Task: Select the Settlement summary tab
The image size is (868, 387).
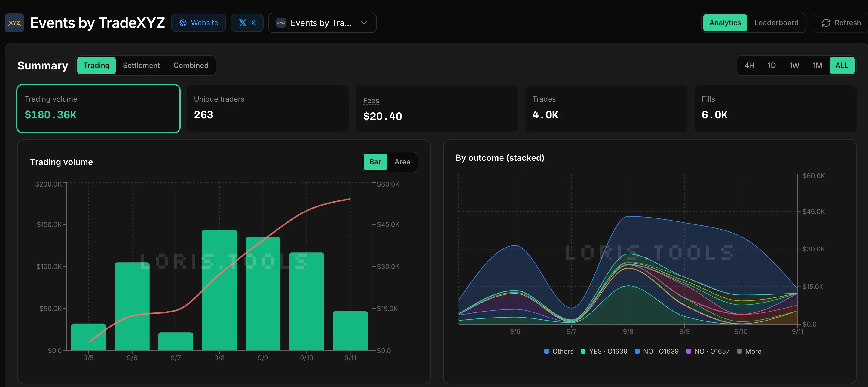Action: pos(141,65)
